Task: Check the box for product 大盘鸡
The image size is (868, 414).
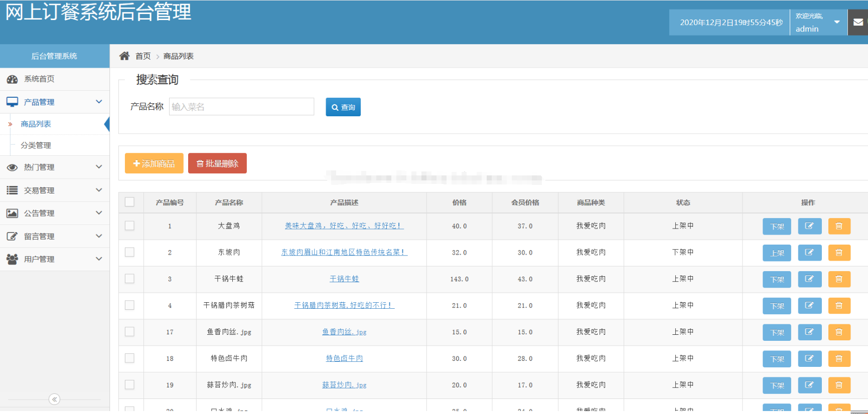Action: point(129,226)
